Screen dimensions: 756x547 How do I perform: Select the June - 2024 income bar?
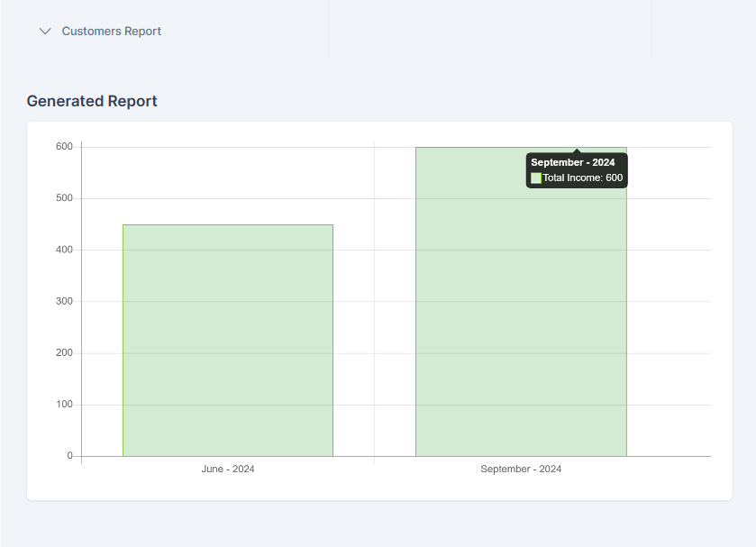coord(228,341)
